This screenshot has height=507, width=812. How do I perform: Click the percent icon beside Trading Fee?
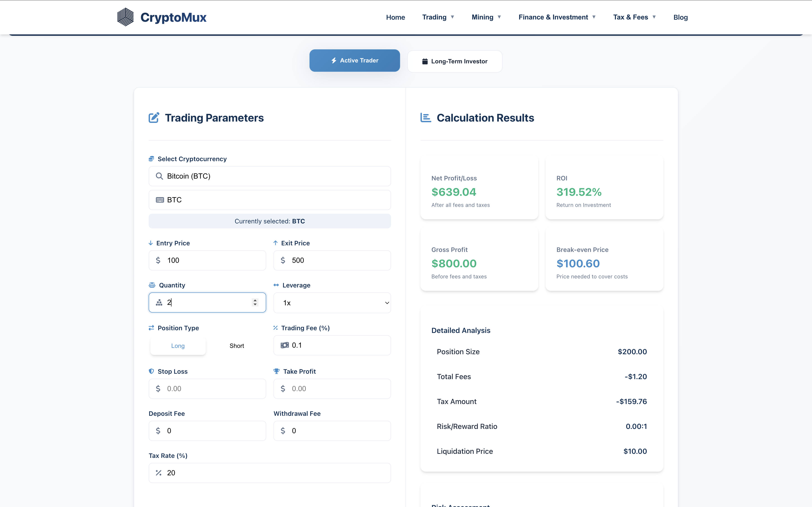[276, 328]
